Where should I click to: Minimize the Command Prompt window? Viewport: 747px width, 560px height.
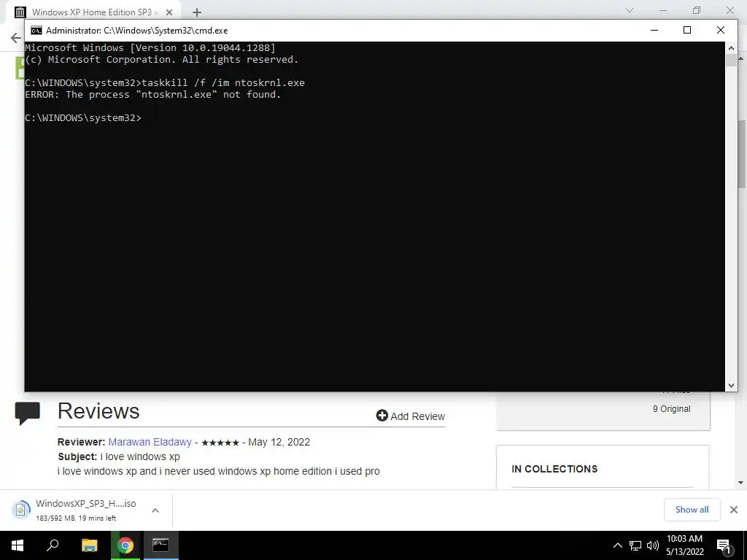654,30
